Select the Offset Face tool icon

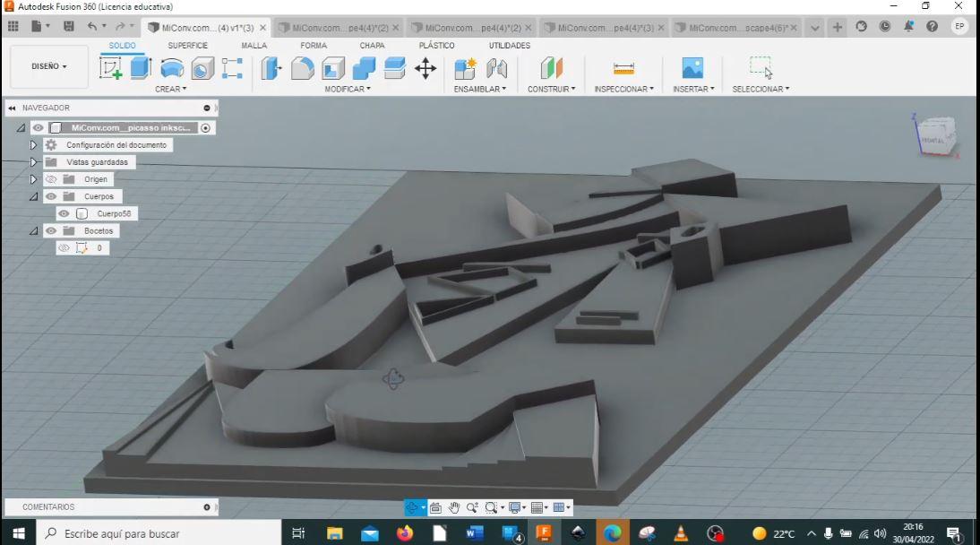pos(394,68)
